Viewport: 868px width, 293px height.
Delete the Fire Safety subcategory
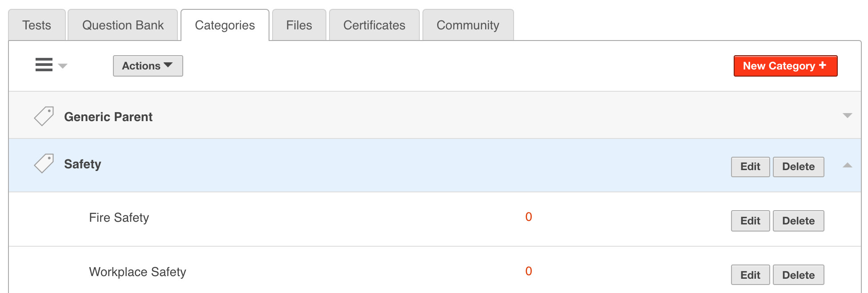click(x=798, y=221)
